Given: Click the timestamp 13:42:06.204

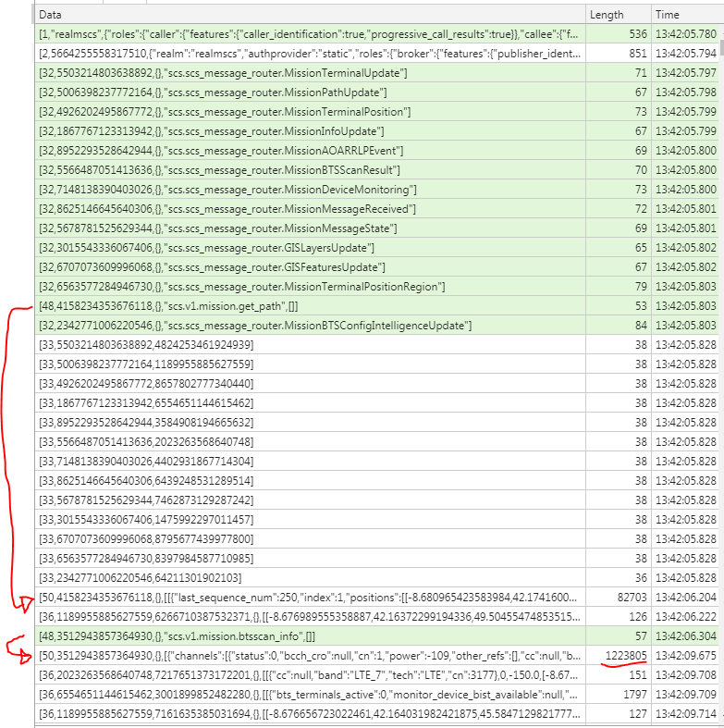Looking at the screenshot, I should coord(686,598).
